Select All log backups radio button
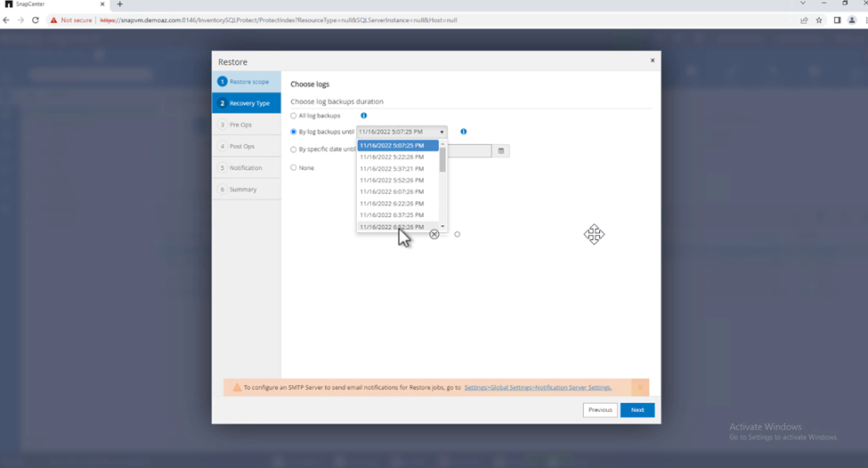Image resolution: width=868 pixels, height=468 pixels. pos(294,116)
